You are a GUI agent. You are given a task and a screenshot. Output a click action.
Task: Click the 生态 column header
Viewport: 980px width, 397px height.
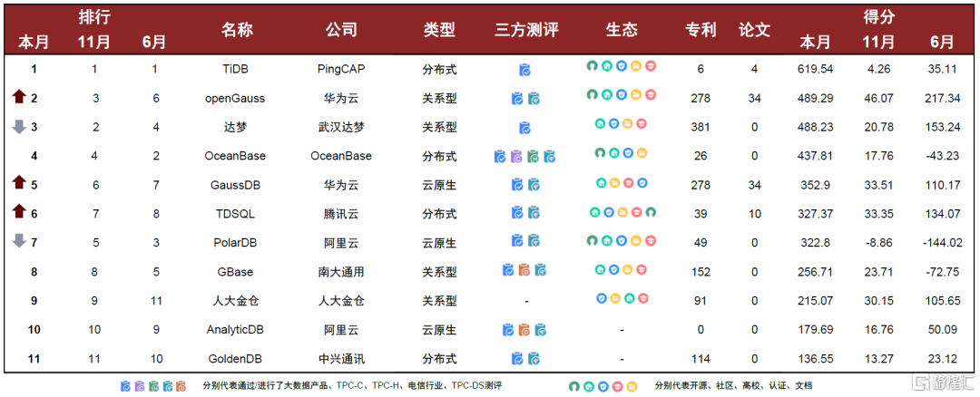(622, 29)
